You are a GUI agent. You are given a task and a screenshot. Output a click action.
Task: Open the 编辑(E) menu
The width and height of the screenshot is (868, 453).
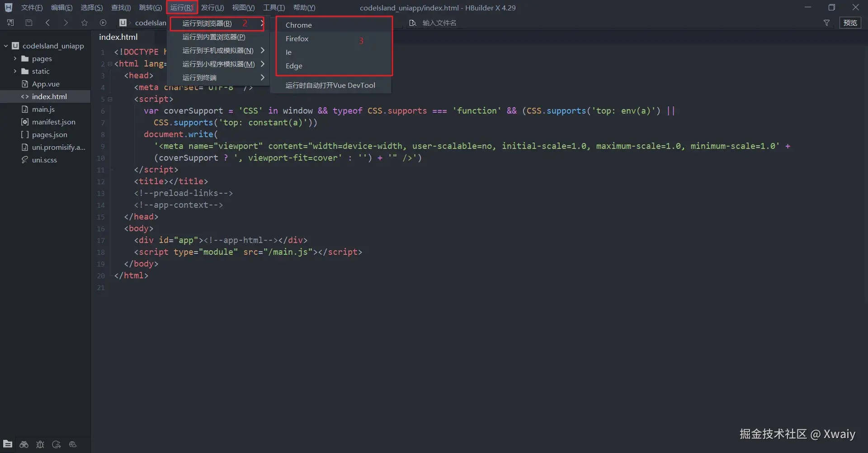pyautogui.click(x=61, y=8)
